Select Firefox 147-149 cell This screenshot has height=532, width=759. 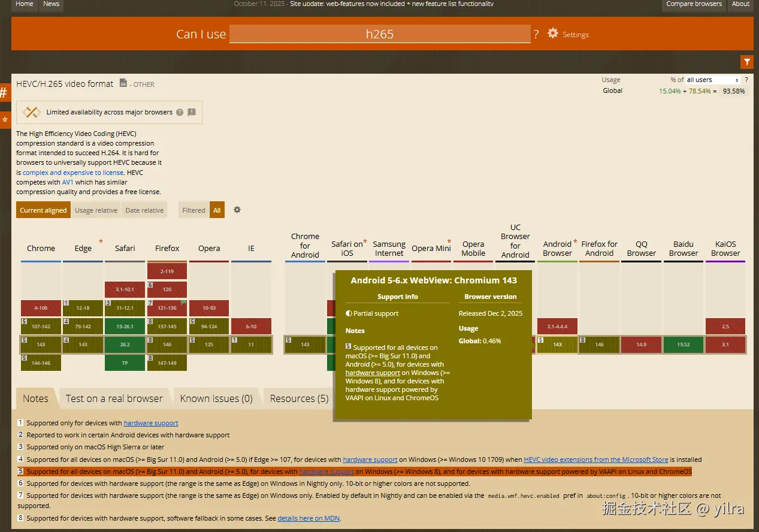click(167, 362)
